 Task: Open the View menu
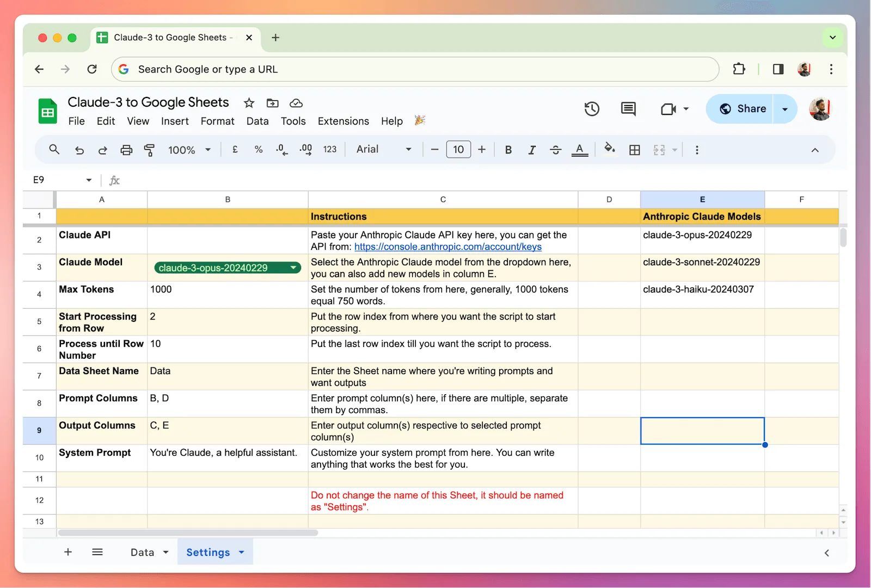(138, 121)
